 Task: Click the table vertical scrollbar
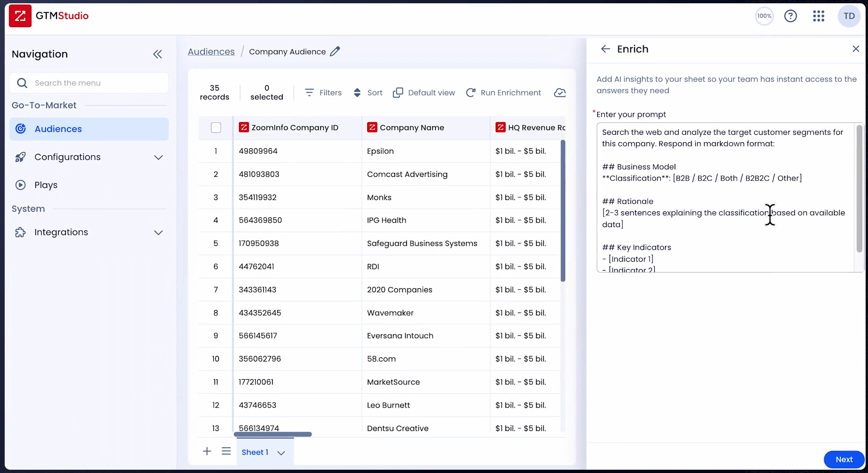[563, 210]
